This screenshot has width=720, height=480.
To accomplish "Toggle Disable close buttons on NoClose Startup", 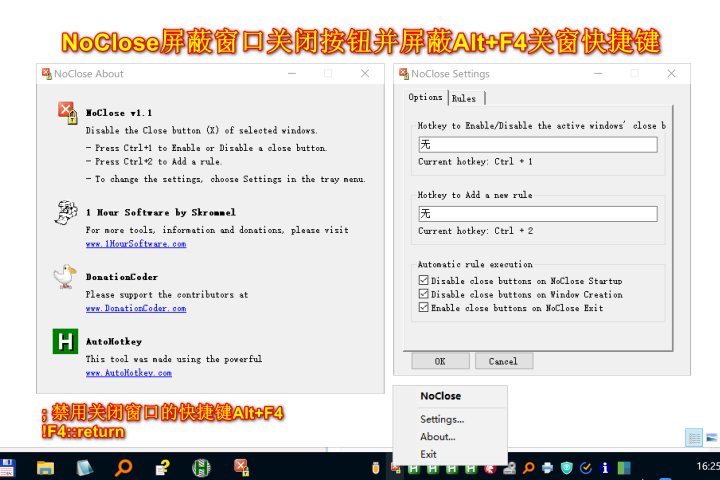I will tap(423, 280).
